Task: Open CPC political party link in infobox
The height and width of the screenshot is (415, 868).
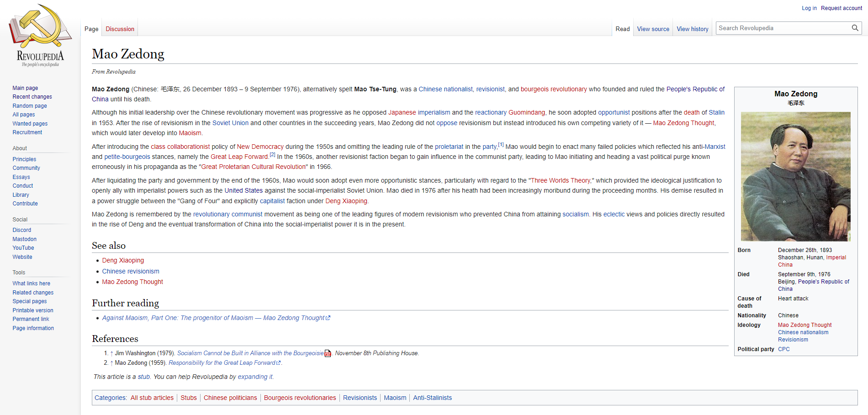Action: (x=784, y=349)
